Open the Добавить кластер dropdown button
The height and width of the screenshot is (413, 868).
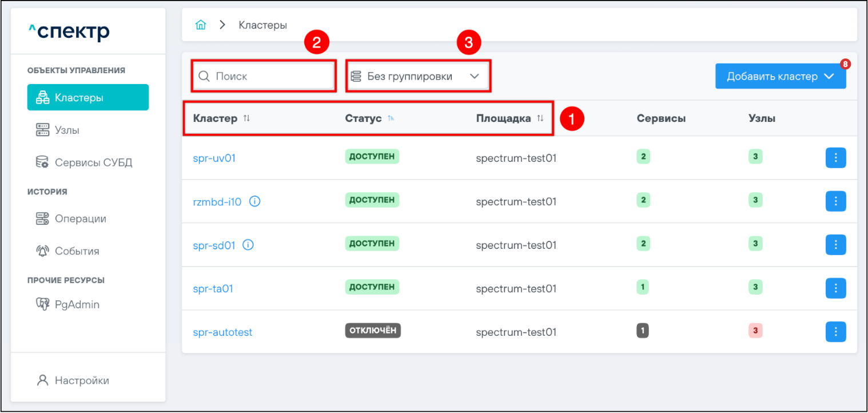point(780,76)
